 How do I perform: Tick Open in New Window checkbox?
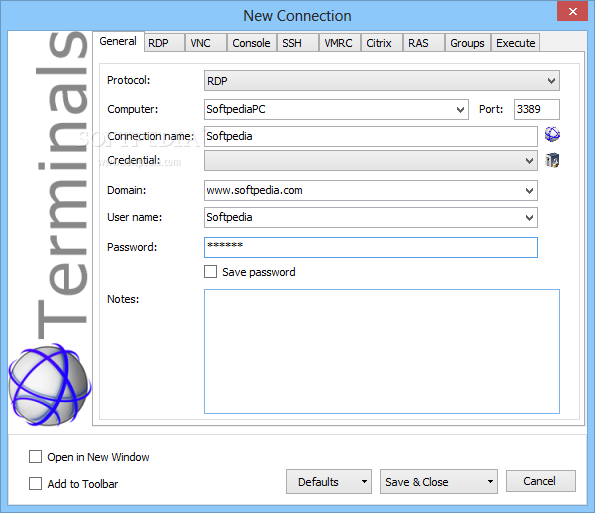pos(36,456)
